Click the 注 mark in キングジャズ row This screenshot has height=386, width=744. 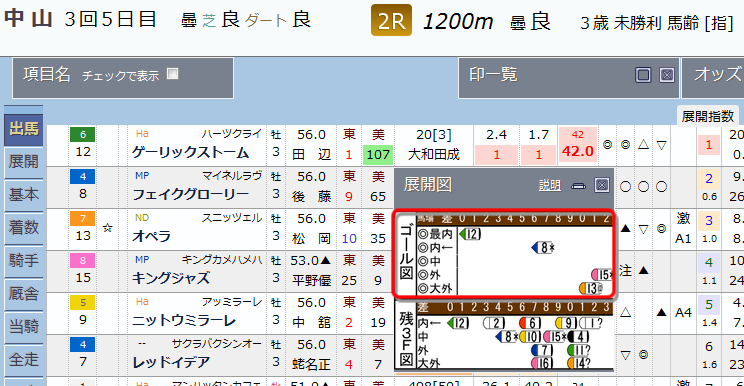625,270
